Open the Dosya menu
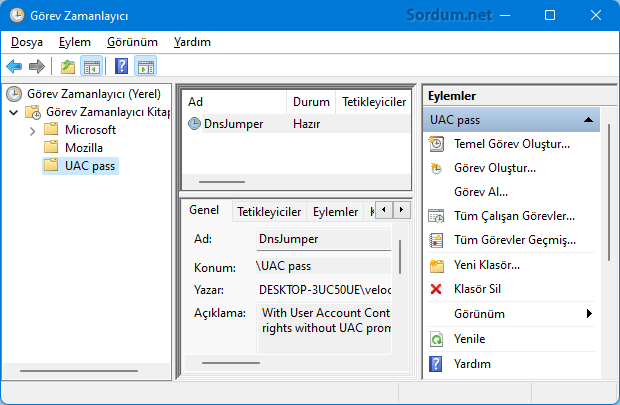The height and width of the screenshot is (405, 620). [x=27, y=42]
